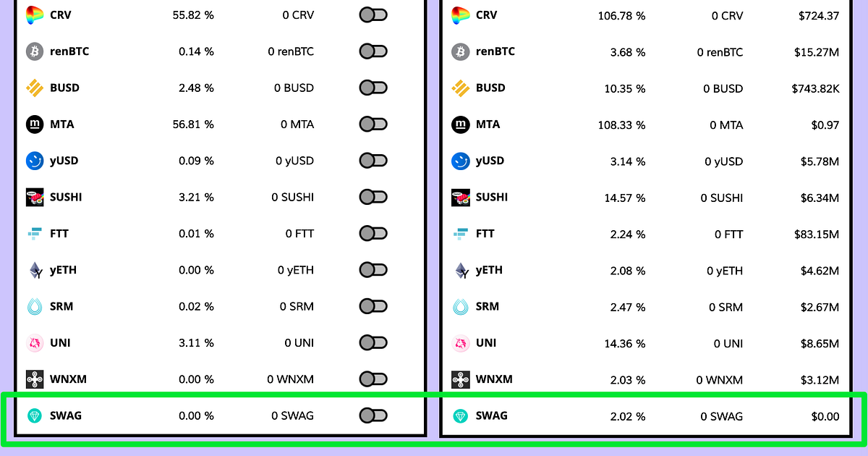Select the SWAG diamond icon
Screen dimensions: 868x456
pos(32,415)
